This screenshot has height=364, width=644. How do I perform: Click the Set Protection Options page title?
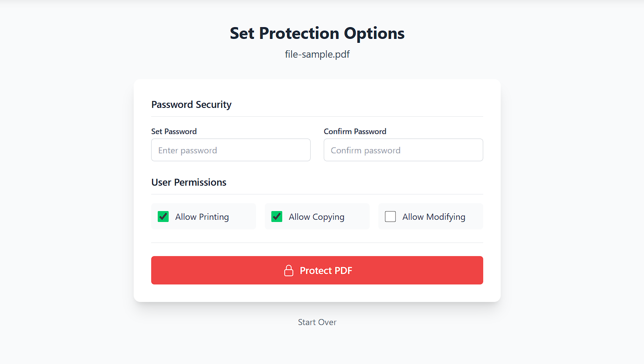point(317,34)
